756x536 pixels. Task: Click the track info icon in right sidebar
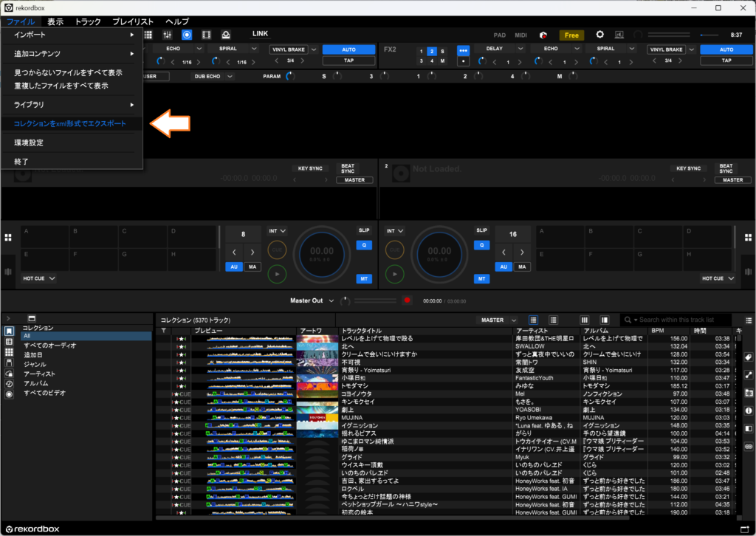(x=748, y=410)
